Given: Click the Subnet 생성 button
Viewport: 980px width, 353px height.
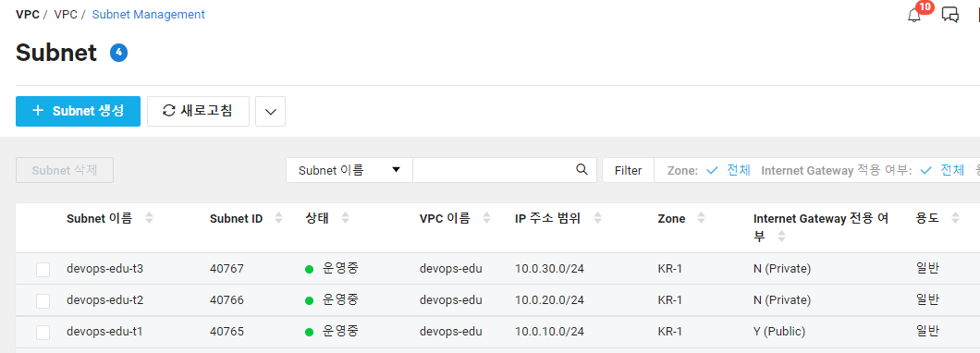Looking at the screenshot, I should [79, 111].
